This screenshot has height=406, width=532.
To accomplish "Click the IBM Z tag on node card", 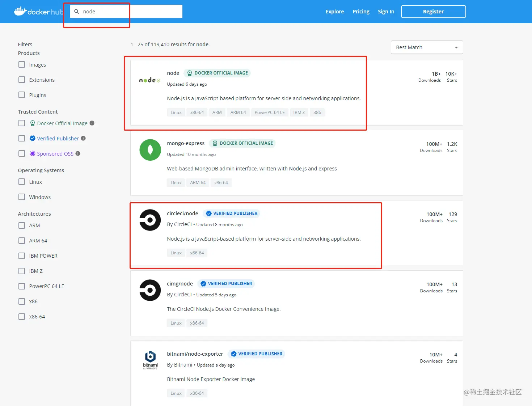I will [299, 113].
